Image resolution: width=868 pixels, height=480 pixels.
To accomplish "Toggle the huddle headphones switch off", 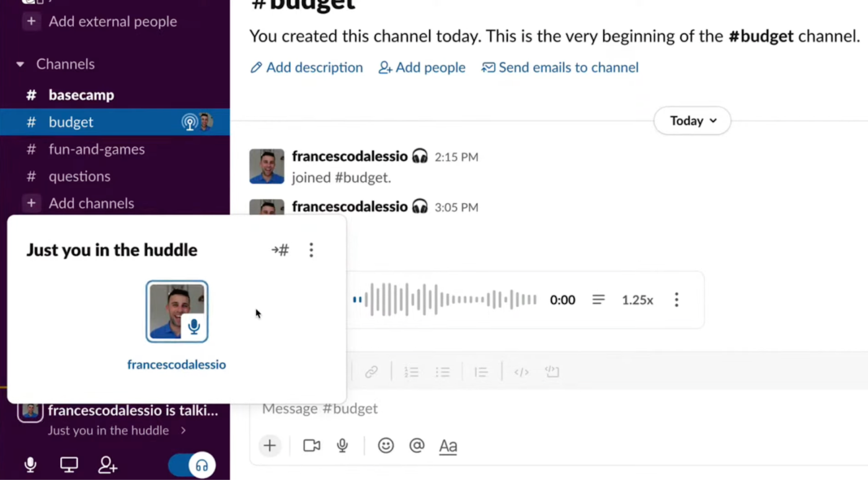I will point(192,465).
